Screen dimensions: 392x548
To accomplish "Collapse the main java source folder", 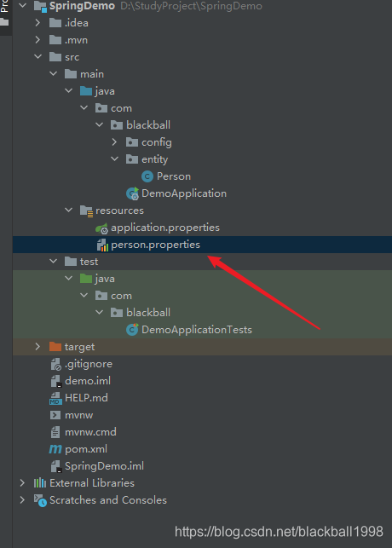I will [68, 91].
